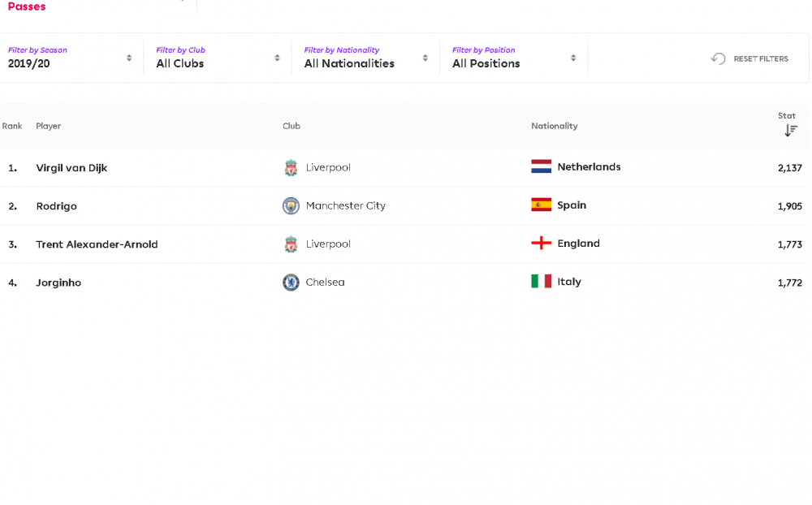Click the Stat sort descending icon
This screenshot has width=812, height=505.
[790, 131]
